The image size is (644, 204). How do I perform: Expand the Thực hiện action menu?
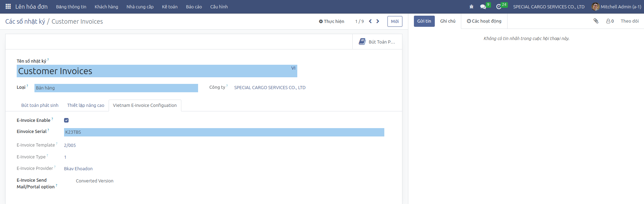click(x=331, y=21)
